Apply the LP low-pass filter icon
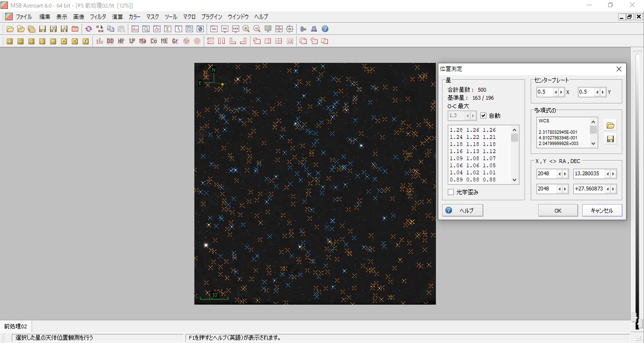Screen dimensions: 644x343 coord(132,41)
